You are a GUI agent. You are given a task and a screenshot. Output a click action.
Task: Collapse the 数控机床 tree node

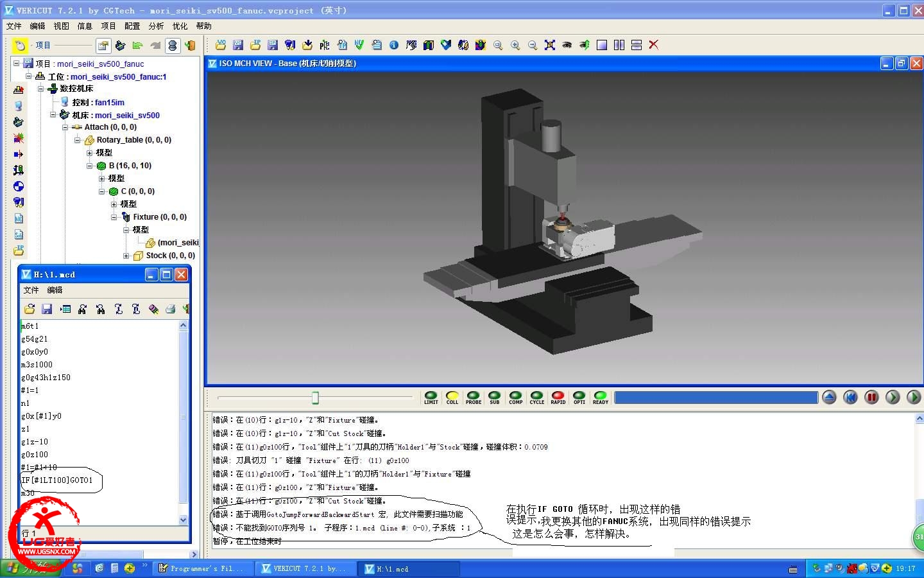[41, 89]
